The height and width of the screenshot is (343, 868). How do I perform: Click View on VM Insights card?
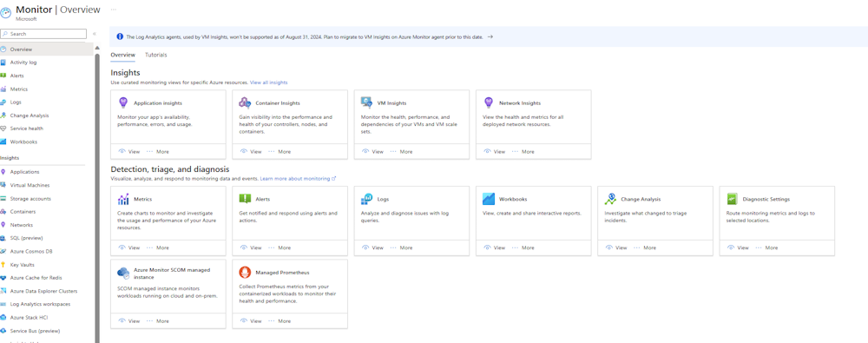[x=372, y=151]
